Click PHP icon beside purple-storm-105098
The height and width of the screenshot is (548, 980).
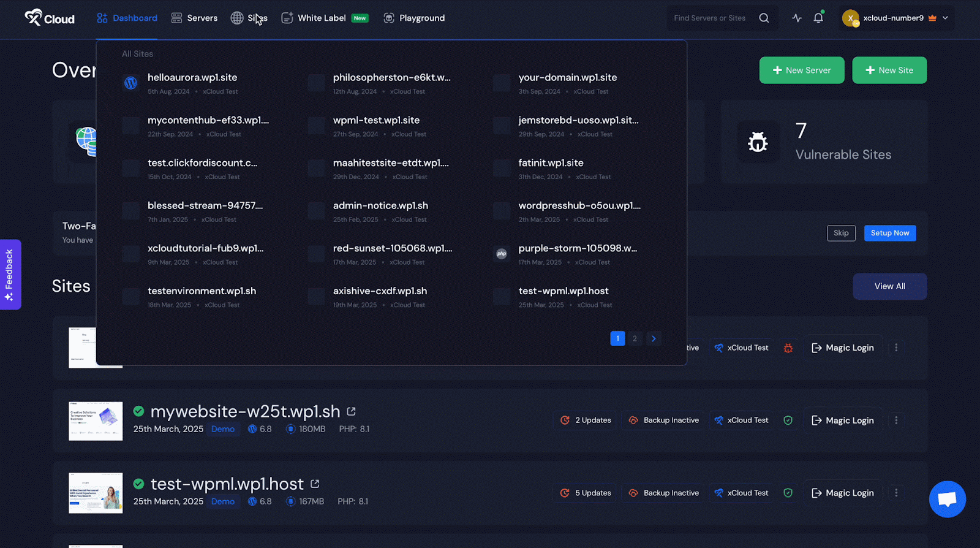502,254
